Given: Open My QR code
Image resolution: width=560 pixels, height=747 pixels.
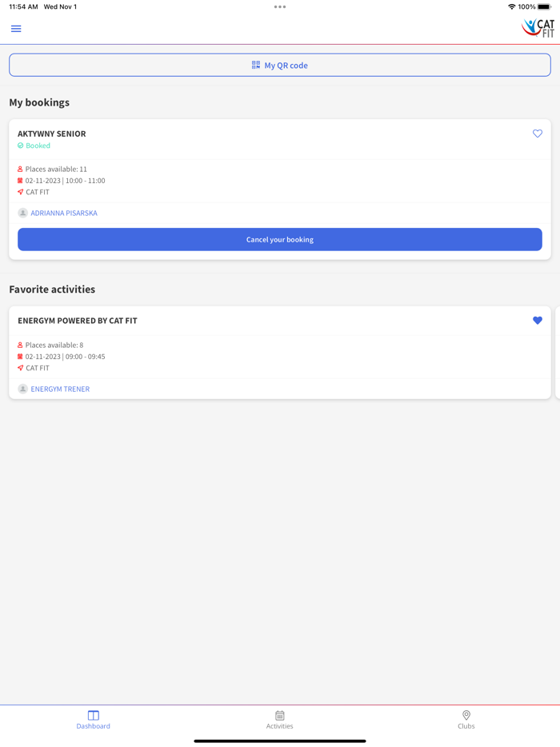Looking at the screenshot, I should (x=280, y=66).
